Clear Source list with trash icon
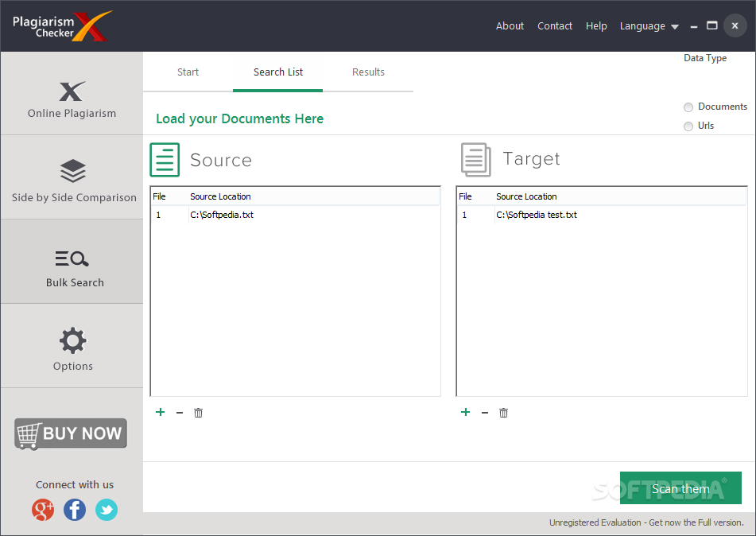 pos(198,413)
